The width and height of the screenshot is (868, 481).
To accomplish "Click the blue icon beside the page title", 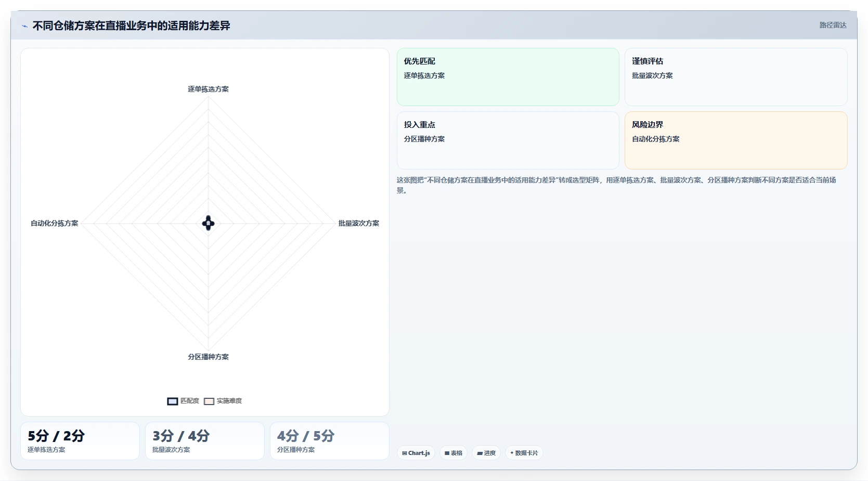I will (25, 26).
